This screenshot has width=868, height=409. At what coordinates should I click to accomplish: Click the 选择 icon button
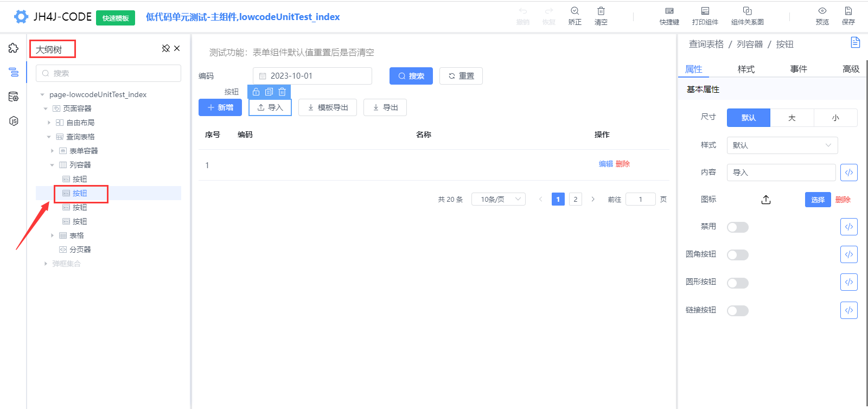coord(818,200)
